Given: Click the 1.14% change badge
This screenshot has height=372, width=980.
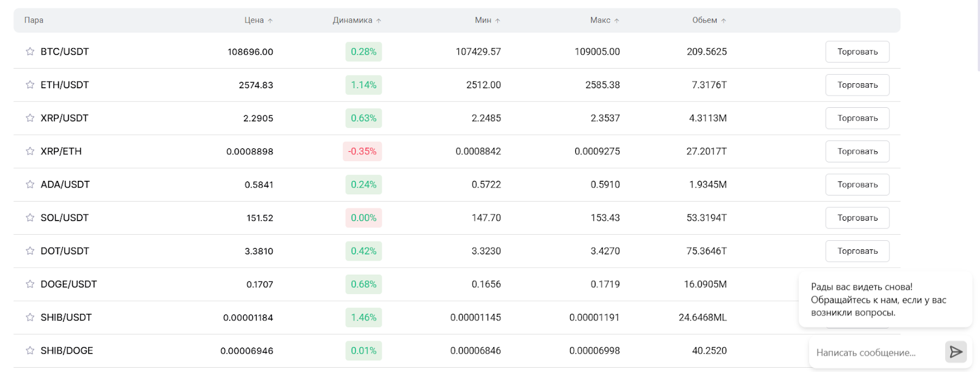Looking at the screenshot, I should pyautogui.click(x=363, y=85).
